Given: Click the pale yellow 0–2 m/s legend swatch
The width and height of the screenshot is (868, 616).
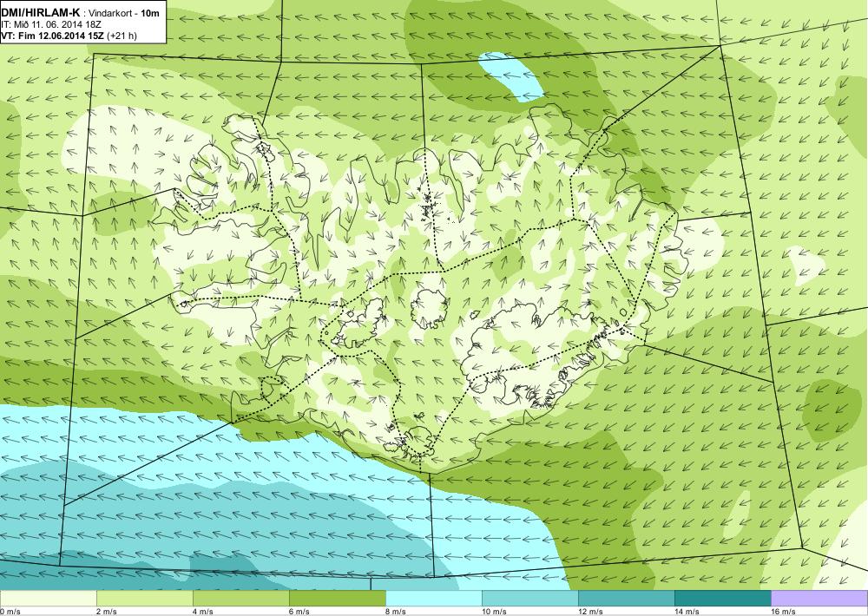Looking at the screenshot, I should pos(49,599).
